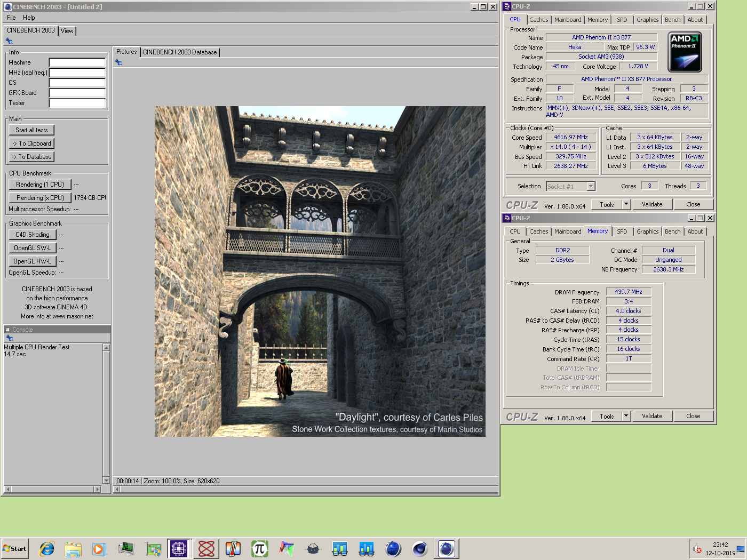Click the '14.7 sec' console line
The height and width of the screenshot is (560, 747).
point(15,354)
